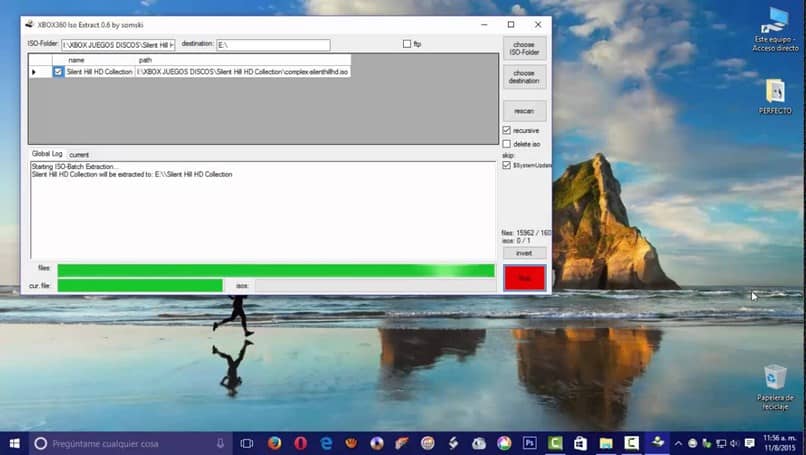
Task: Click the Cortana circle icon
Action: [41, 443]
